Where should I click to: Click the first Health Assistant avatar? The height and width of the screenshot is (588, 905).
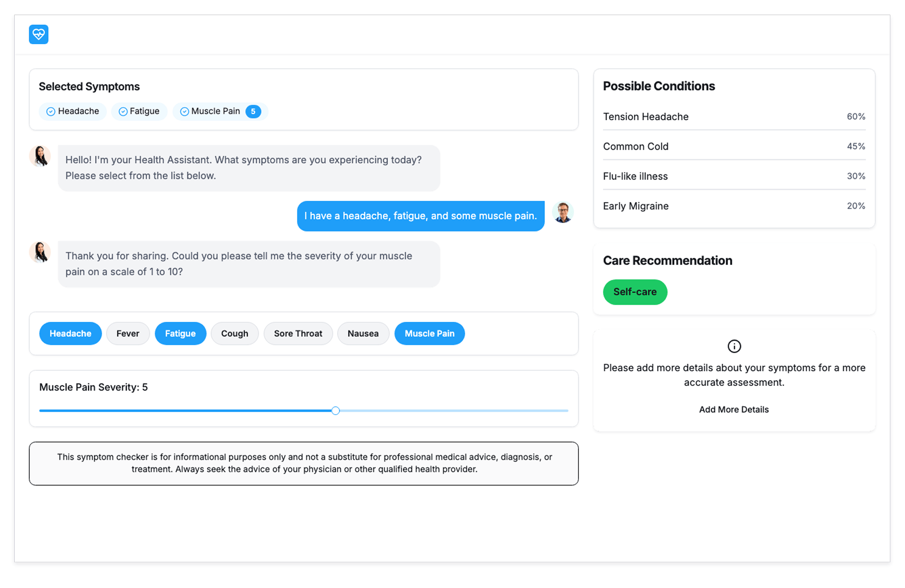coord(41,156)
